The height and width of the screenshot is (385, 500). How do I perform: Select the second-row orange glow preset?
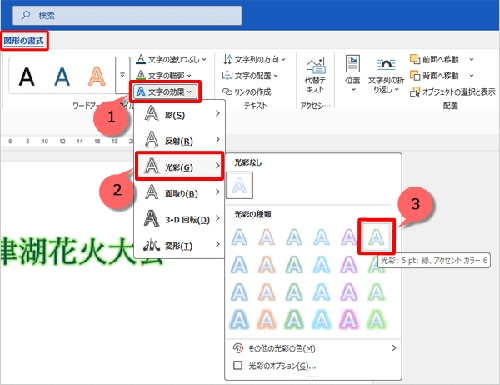pyautogui.click(x=267, y=265)
